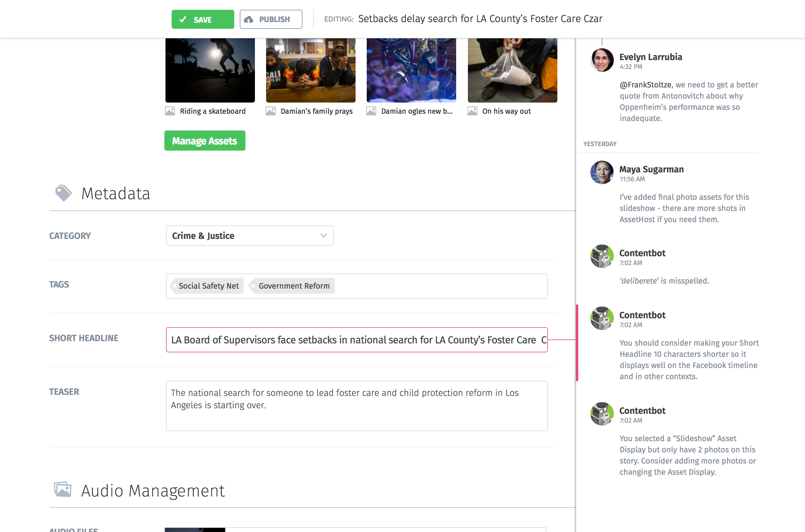805x532 pixels.
Task: Select the Social Safety Net tag
Action: click(207, 286)
